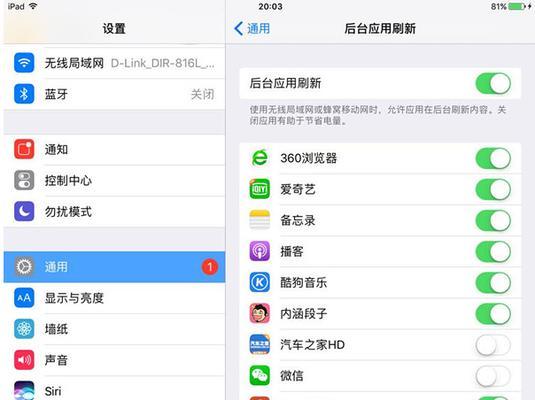
Task: Open 通知 notifications settings
Action: (114, 149)
